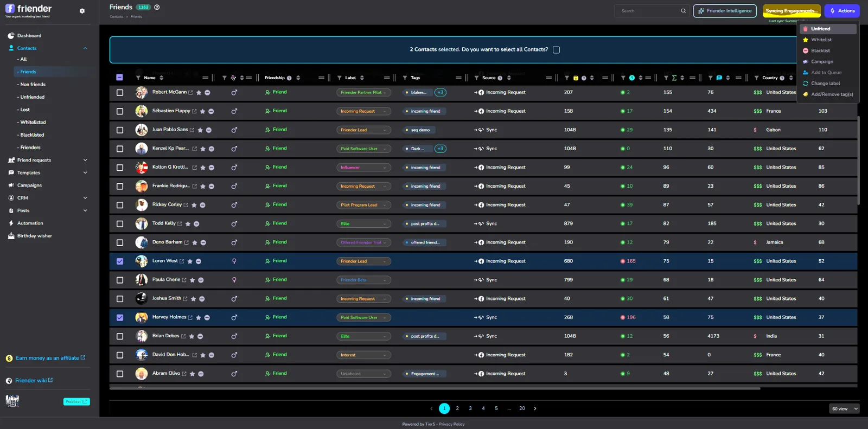Choose Unfriend from Actions menu

click(828, 29)
